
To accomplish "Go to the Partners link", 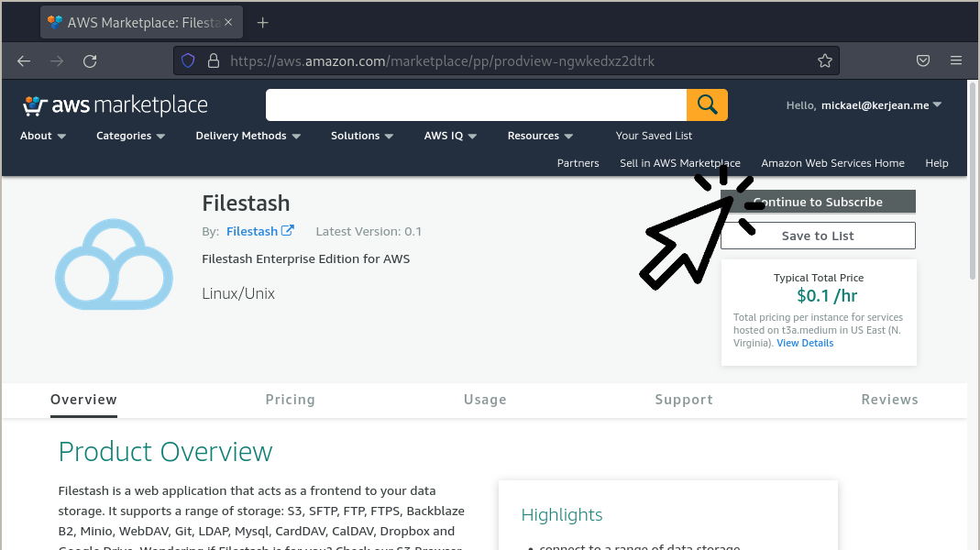I will pyautogui.click(x=578, y=163).
